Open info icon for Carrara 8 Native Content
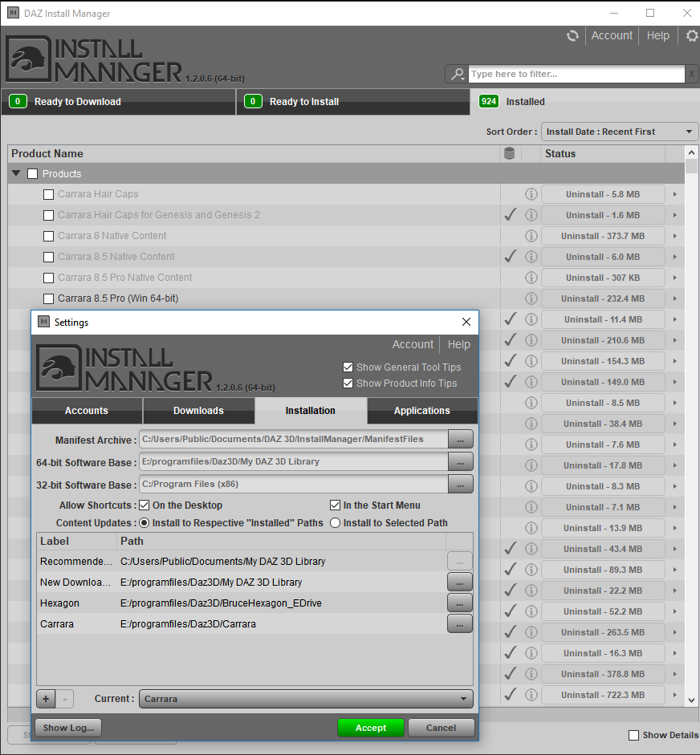This screenshot has width=700, height=755. pyautogui.click(x=531, y=236)
